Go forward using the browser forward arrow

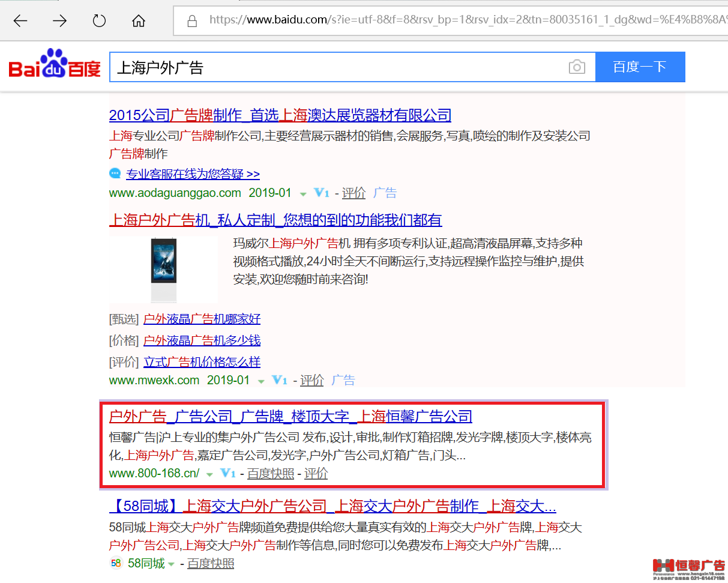[x=59, y=21]
